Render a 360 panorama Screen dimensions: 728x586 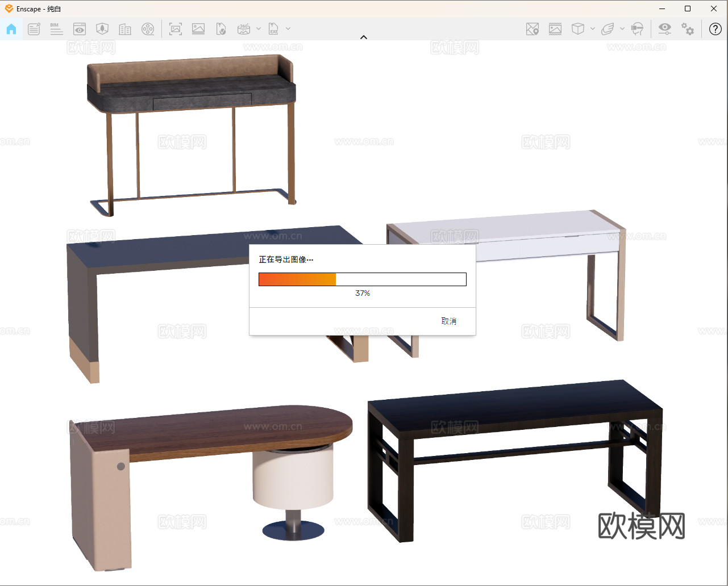tap(244, 29)
